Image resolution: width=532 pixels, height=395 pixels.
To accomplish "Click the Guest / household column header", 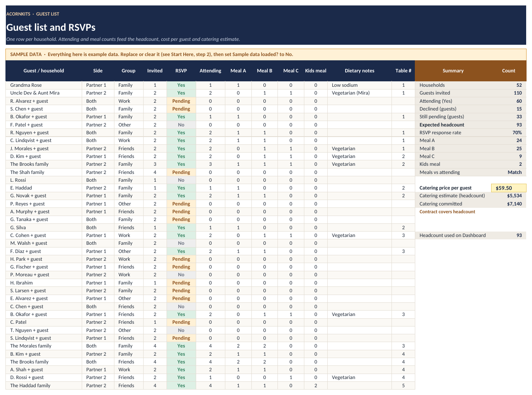I will click(44, 71).
